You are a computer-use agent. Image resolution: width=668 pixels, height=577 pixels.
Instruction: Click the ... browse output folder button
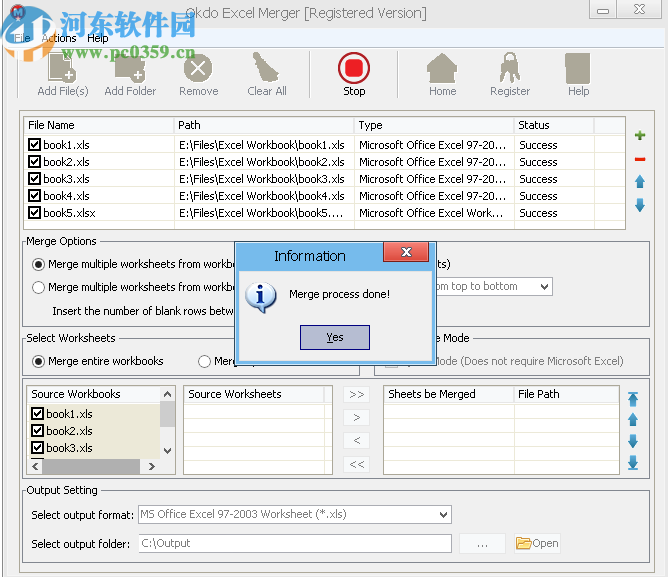[x=482, y=543]
